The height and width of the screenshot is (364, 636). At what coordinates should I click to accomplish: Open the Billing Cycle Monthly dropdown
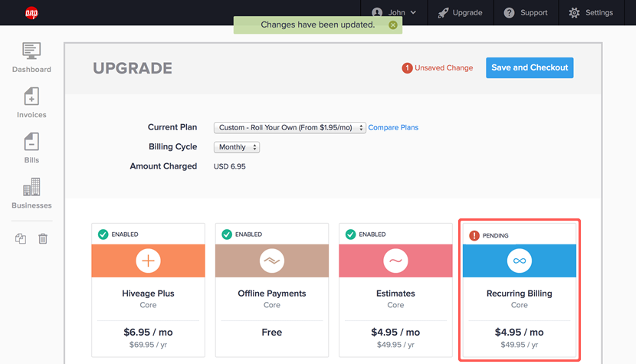[237, 147]
